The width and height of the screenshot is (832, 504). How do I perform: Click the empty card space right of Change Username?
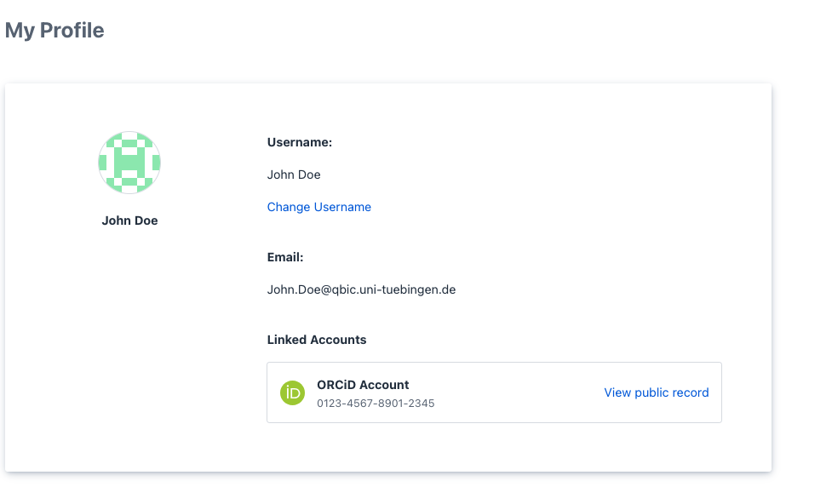pos(554,207)
